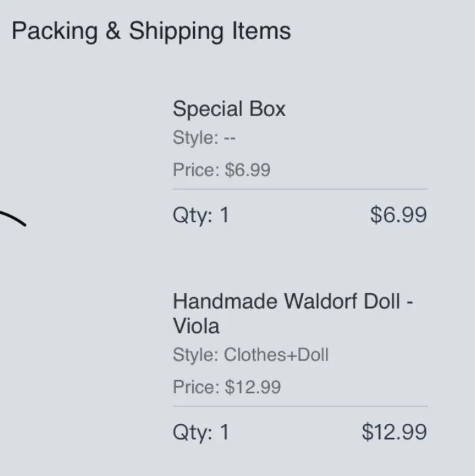Viewport: 475px width, 476px height.
Task: Open the Special Box item title
Action: click(x=229, y=109)
